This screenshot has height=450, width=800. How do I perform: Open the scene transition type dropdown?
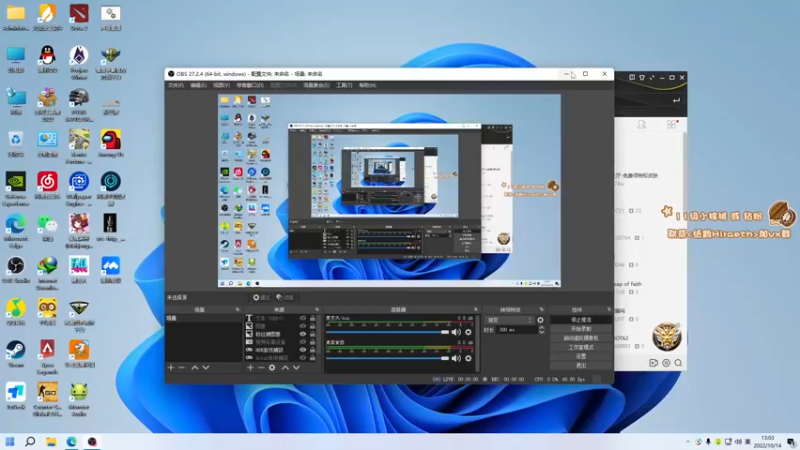[x=509, y=320]
